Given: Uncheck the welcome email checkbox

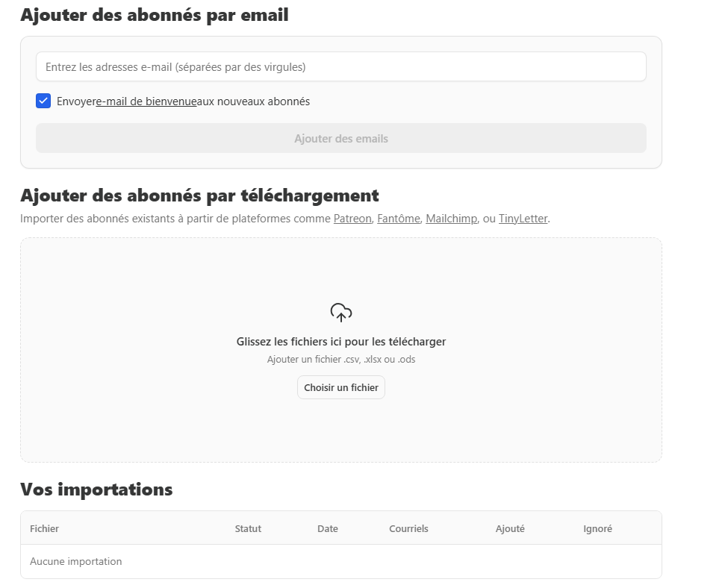Looking at the screenshot, I should coord(43,101).
